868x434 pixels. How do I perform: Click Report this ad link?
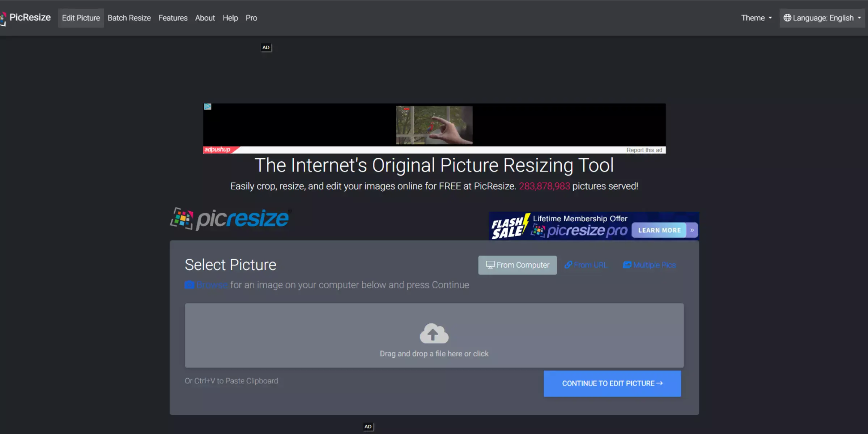pyautogui.click(x=644, y=149)
